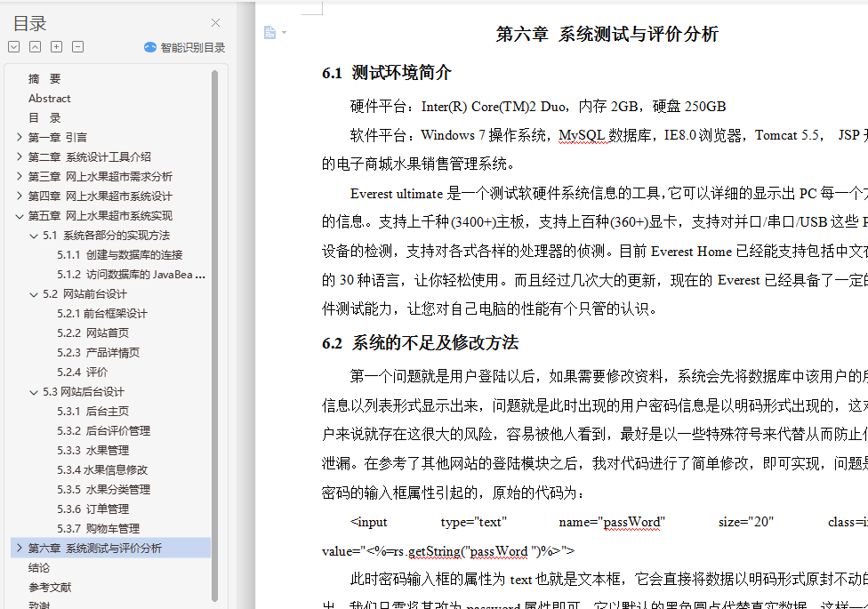
Task: Jump to 5.2.2 网站首页
Action: point(93,333)
